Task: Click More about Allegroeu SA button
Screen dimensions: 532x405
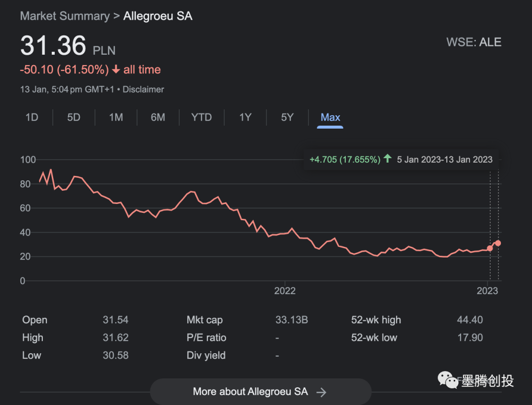Action: pos(260,392)
